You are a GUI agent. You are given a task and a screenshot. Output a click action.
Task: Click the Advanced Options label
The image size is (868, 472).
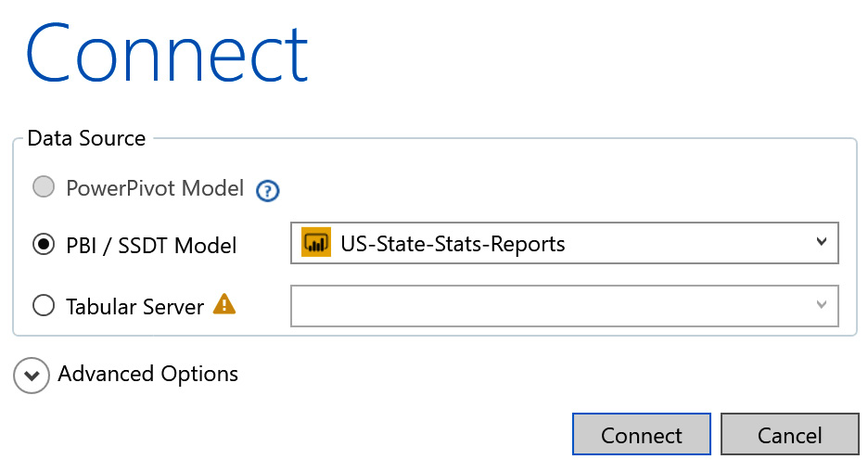[147, 374]
